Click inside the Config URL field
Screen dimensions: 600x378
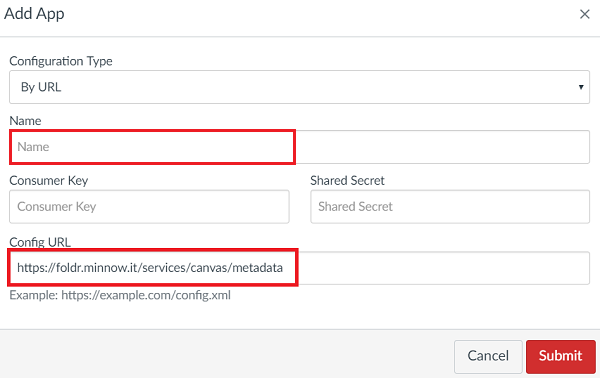299,268
